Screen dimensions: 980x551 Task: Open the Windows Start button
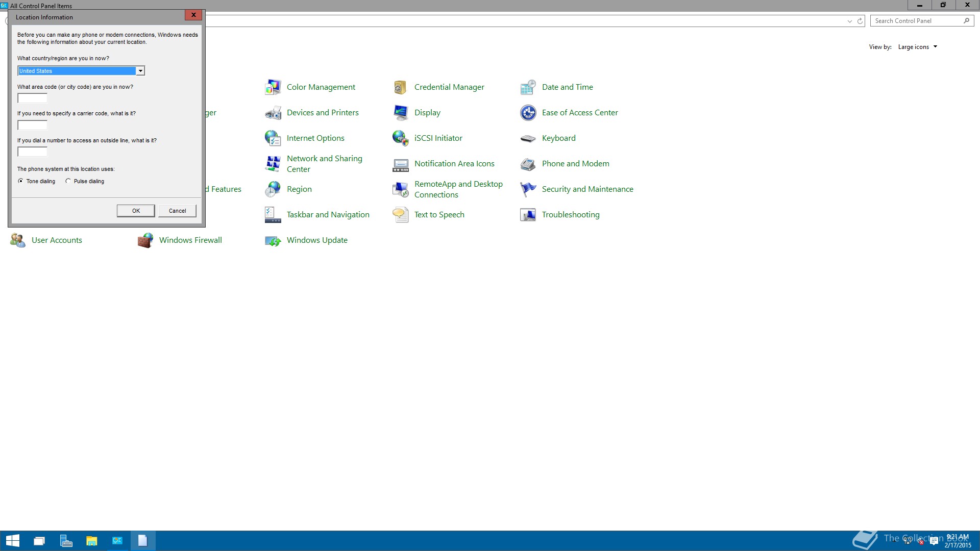point(12,541)
